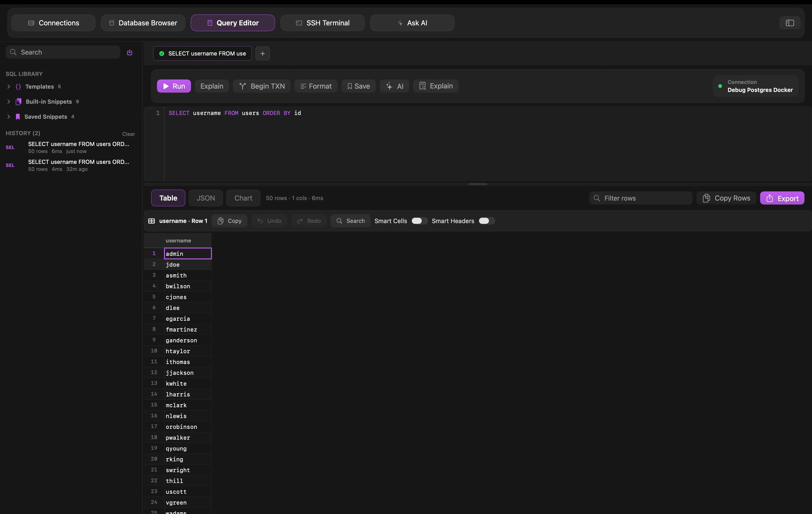Expand the Saved Snippets section
This screenshot has width=812, height=514.
(x=9, y=117)
